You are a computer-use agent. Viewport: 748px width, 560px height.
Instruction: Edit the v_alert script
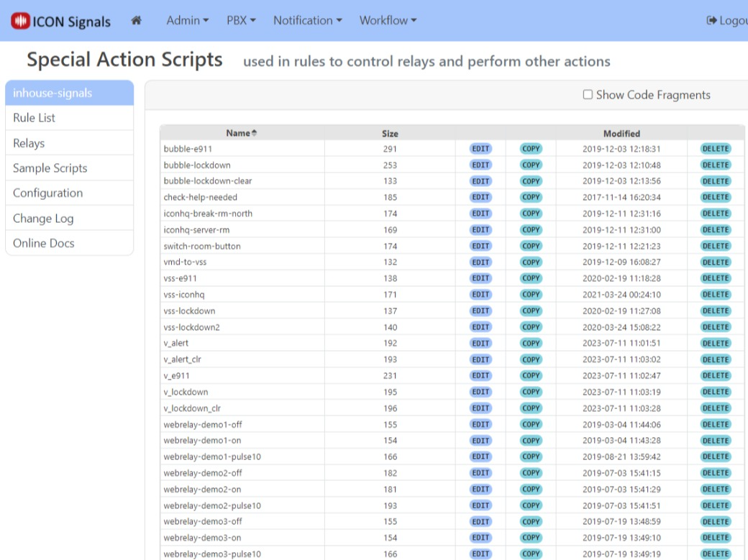[480, 343]
